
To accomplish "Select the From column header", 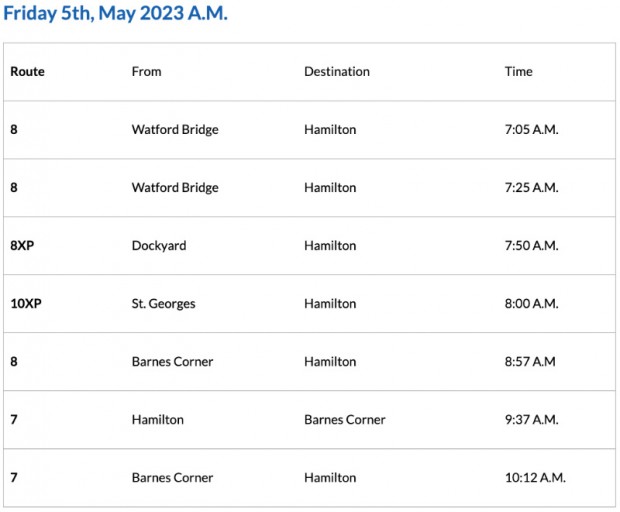I will pos(146,72).
